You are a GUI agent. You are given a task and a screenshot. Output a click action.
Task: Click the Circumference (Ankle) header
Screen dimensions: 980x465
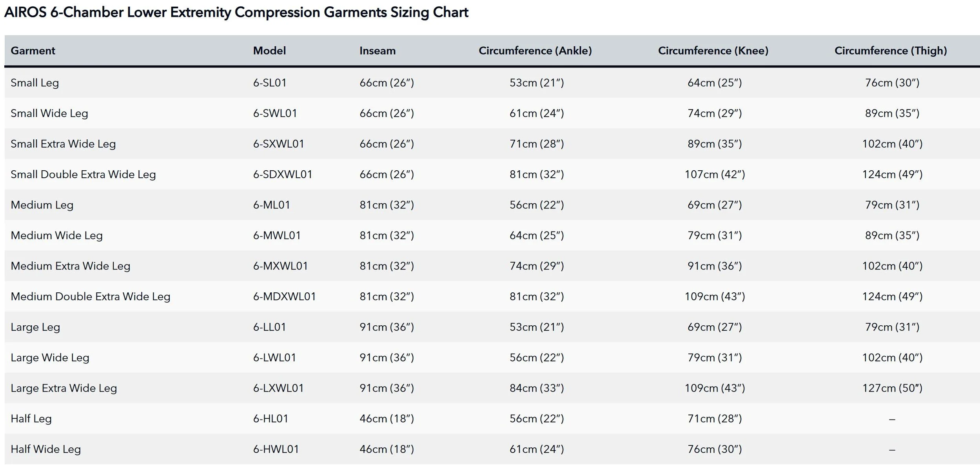(535, 51)
